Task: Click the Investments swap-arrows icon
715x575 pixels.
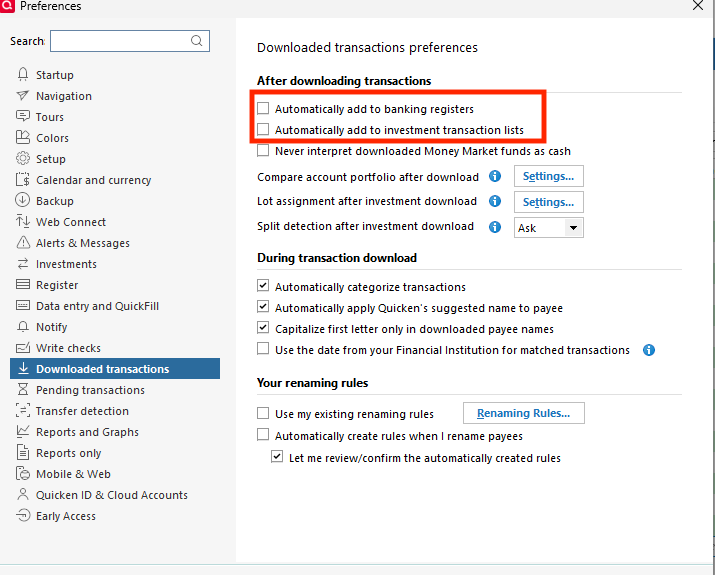Action: coord(23,264)
